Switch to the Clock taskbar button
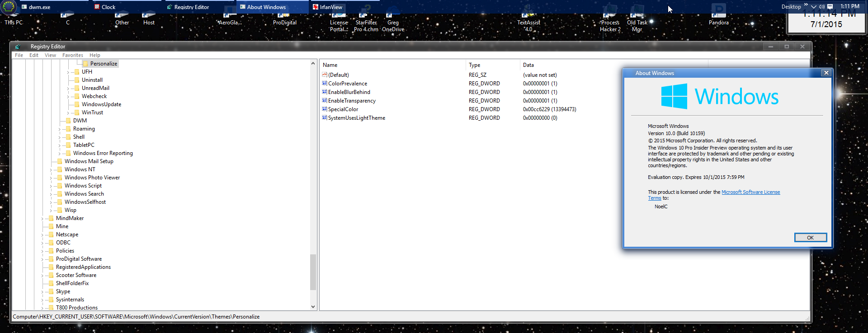 click(x=127, y=7)
